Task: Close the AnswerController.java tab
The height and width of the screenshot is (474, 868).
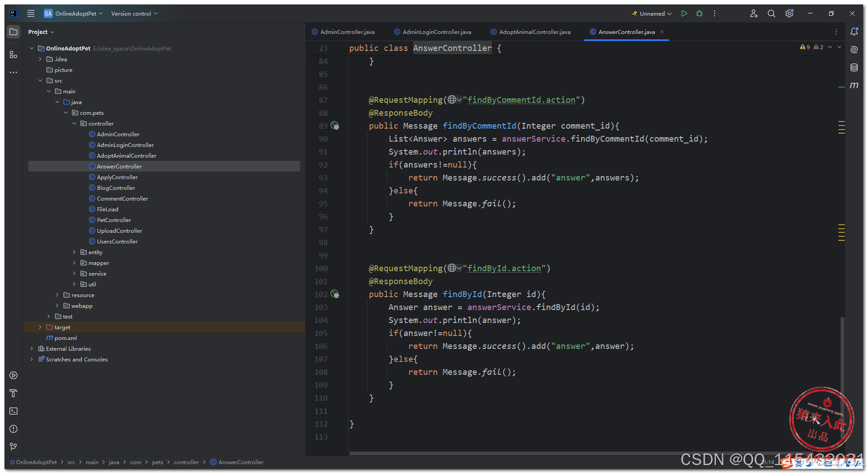Action: 662,32
